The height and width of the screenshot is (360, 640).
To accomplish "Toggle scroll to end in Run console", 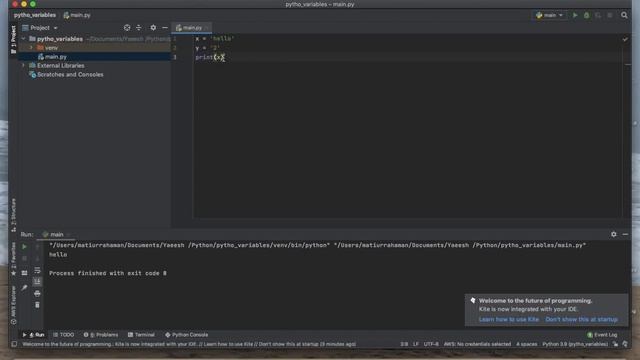I will coord(37,282).
